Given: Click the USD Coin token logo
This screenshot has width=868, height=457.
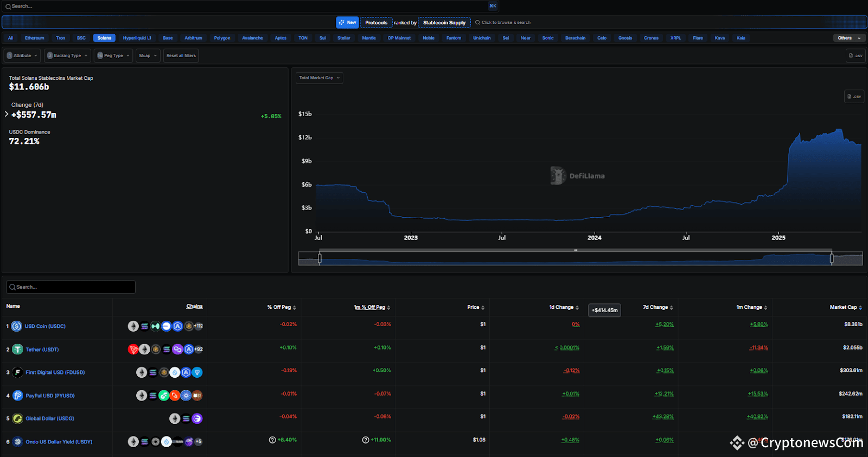Looking at the screenshot, I should [x=17, y=326].
